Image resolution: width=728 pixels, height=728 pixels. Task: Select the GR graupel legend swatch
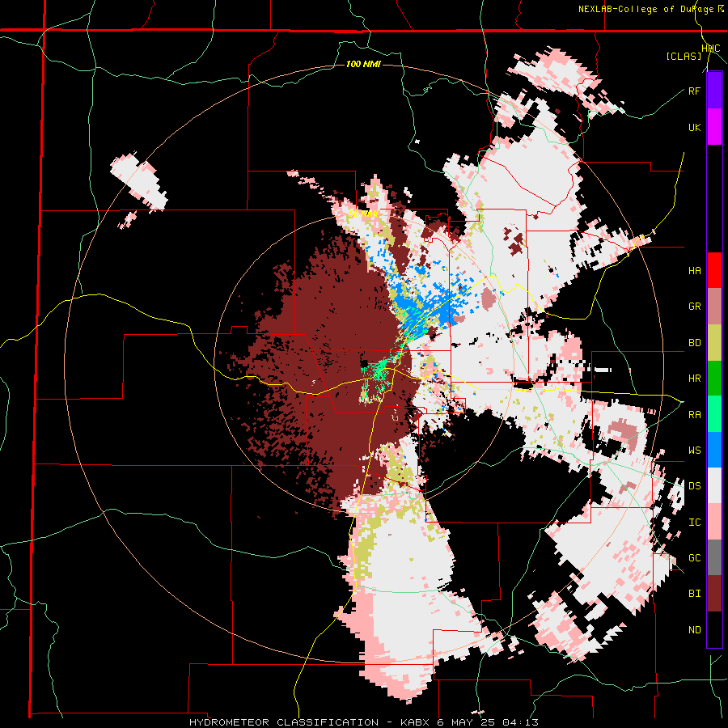point(714,307)
